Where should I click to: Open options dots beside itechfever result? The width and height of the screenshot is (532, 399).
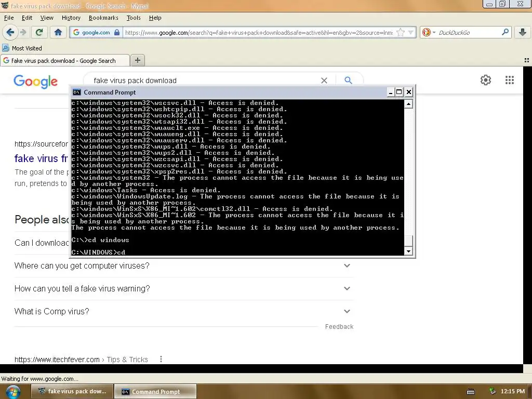161,359
